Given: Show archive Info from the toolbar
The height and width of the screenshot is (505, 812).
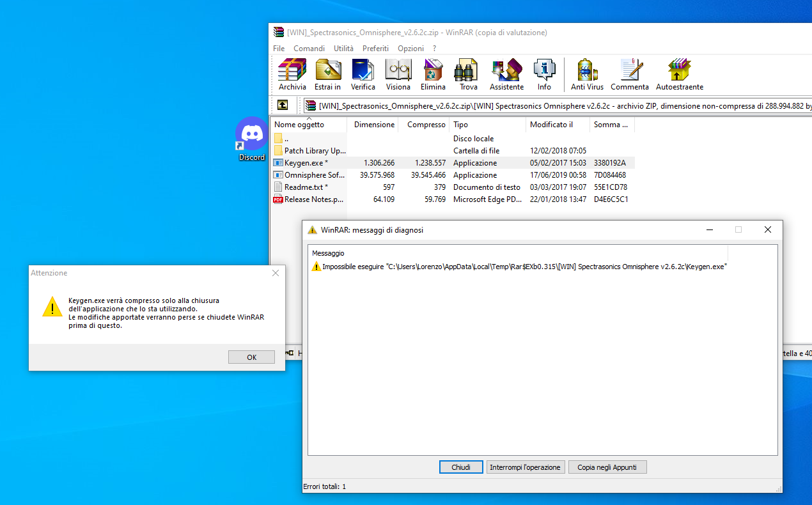Looking at the screenshot, I should 544,75.
